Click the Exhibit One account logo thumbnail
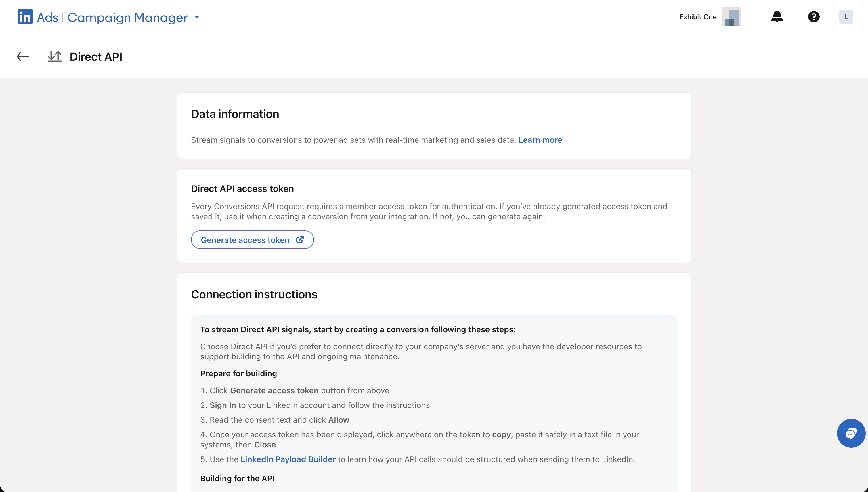 click(732, 17)
